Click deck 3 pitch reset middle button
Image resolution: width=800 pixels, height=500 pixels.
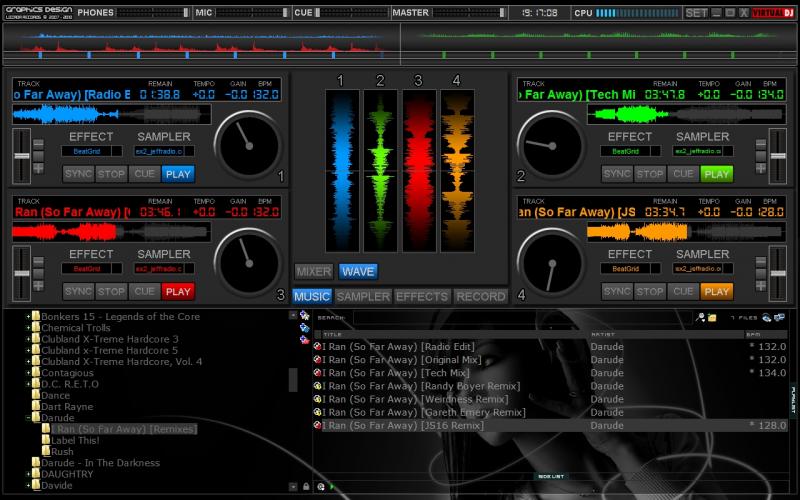38,274
